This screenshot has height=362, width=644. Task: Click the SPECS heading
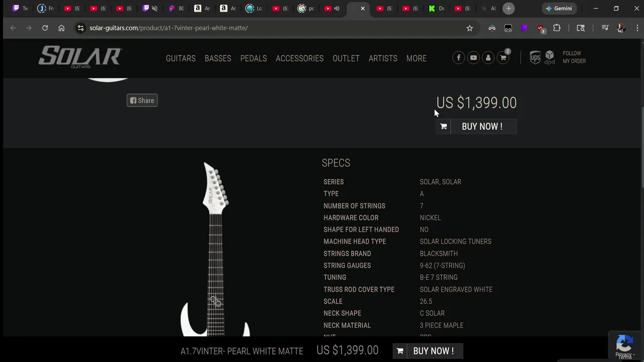[336, 163]
